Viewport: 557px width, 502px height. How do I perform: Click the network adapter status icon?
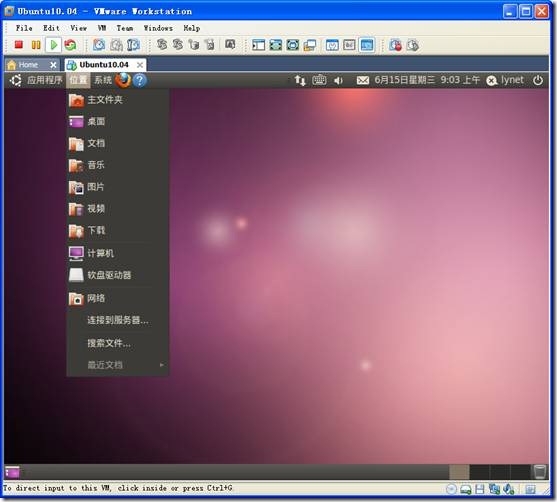tap(494, 489)
